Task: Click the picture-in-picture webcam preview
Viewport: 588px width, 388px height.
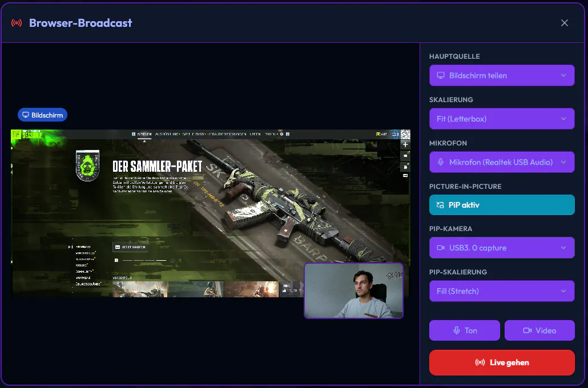Action: tap(353, 291)
